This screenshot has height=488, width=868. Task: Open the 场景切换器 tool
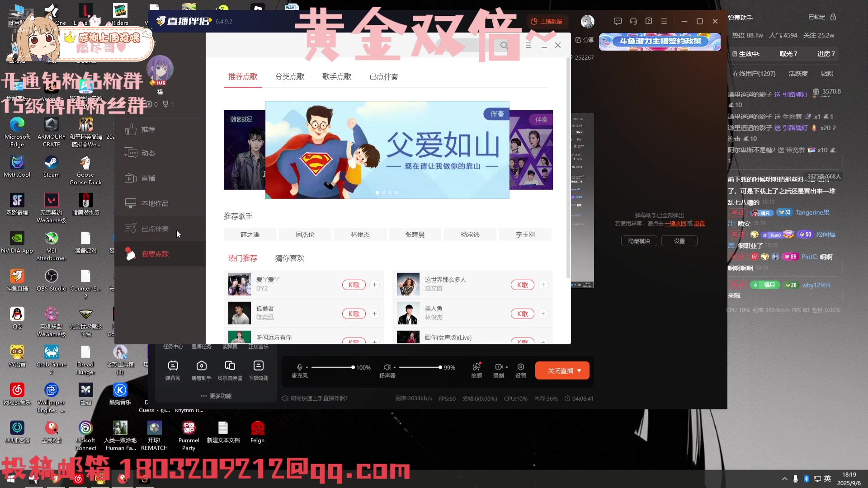pos(230,371)
